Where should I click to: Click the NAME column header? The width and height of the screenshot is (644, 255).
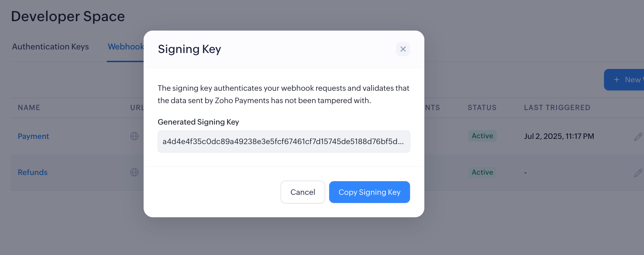coord(29,108)
